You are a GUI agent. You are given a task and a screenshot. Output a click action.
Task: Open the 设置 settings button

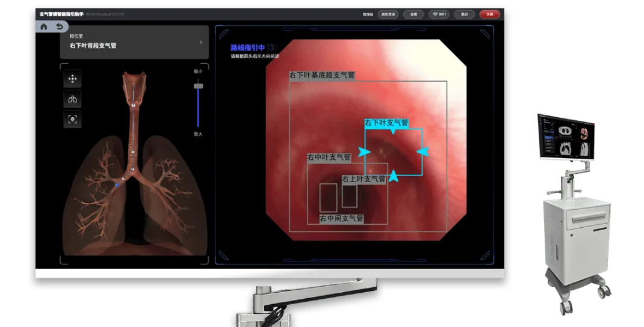coord(413,14)
